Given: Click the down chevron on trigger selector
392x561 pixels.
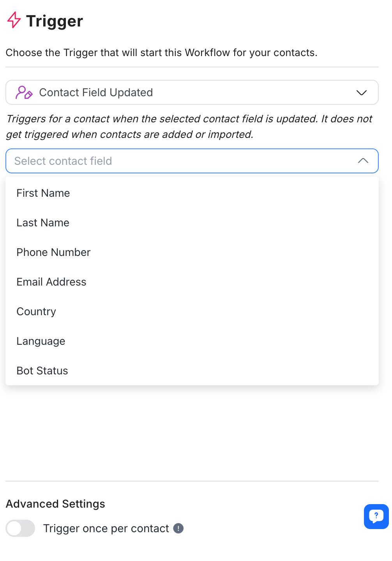Looking at the screenshot, I should [x=362, y=93].
